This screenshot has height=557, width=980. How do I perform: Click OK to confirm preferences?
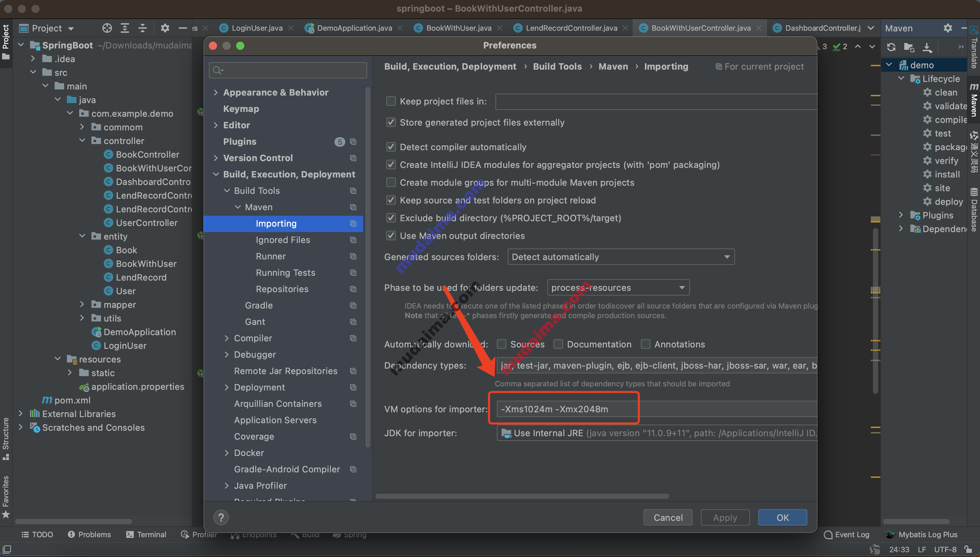(x=782, y=517)
